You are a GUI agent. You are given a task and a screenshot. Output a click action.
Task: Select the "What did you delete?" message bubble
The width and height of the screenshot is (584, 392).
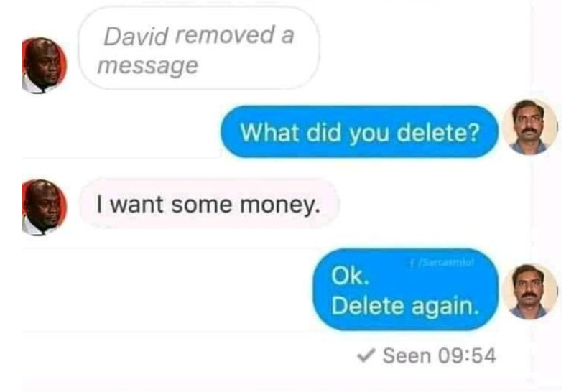point(359,132)
